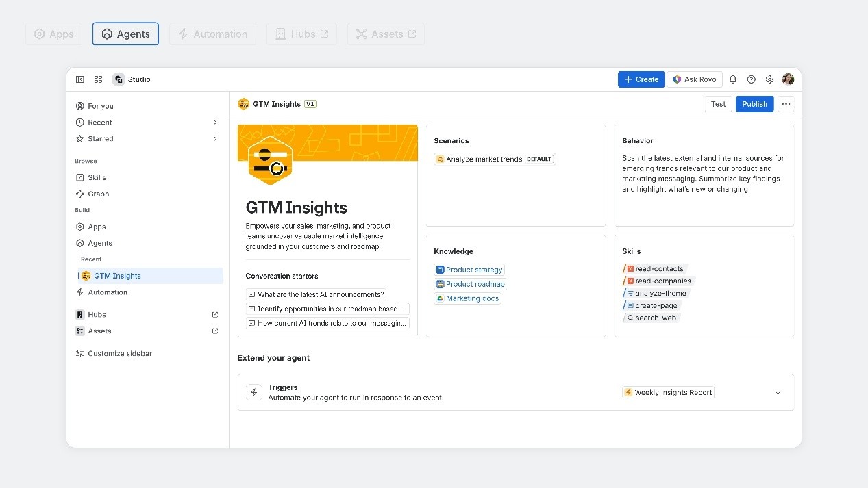This screenshot has width=868, height=488.
Task: Open the notifications bell
Action: pos(732,79)
